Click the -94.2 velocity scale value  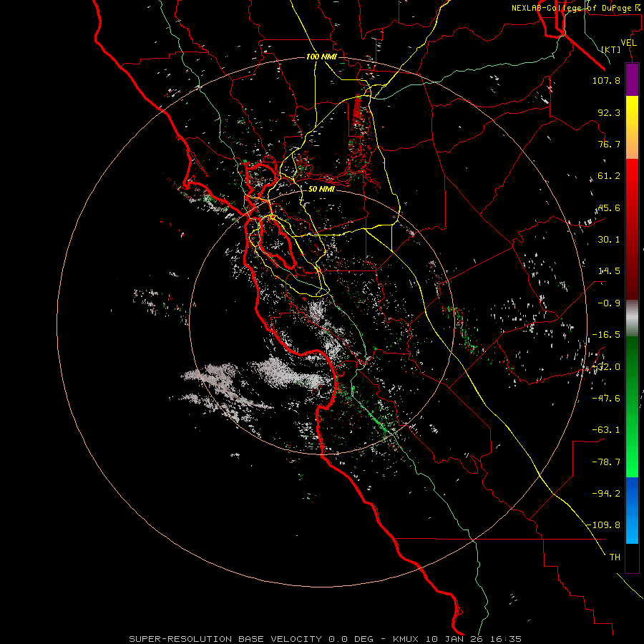coord(606,494)
